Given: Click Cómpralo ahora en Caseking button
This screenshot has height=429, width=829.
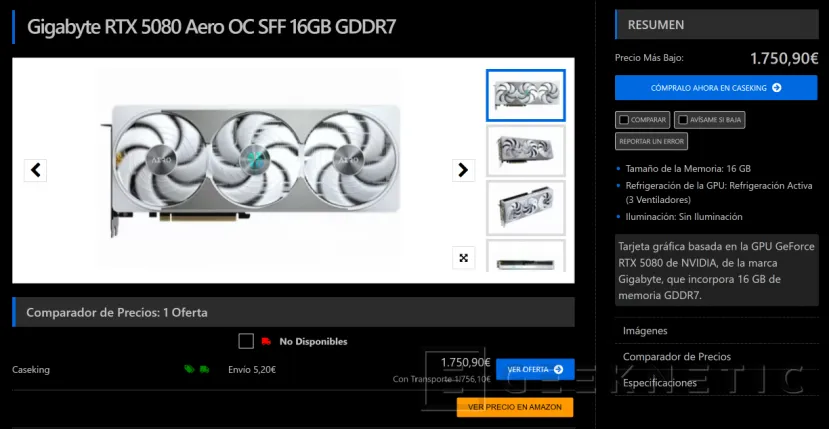Looking at the screenshot, I should (x=716, y=88).
